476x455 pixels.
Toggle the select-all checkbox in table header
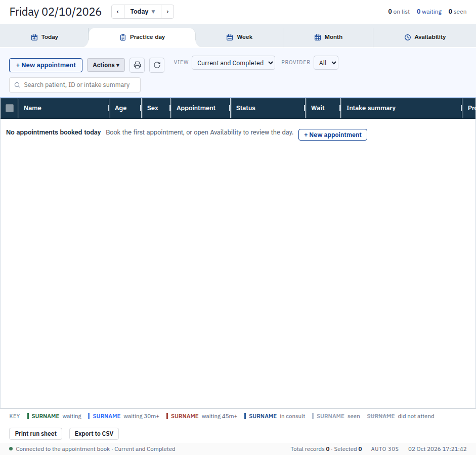point(10,108)
